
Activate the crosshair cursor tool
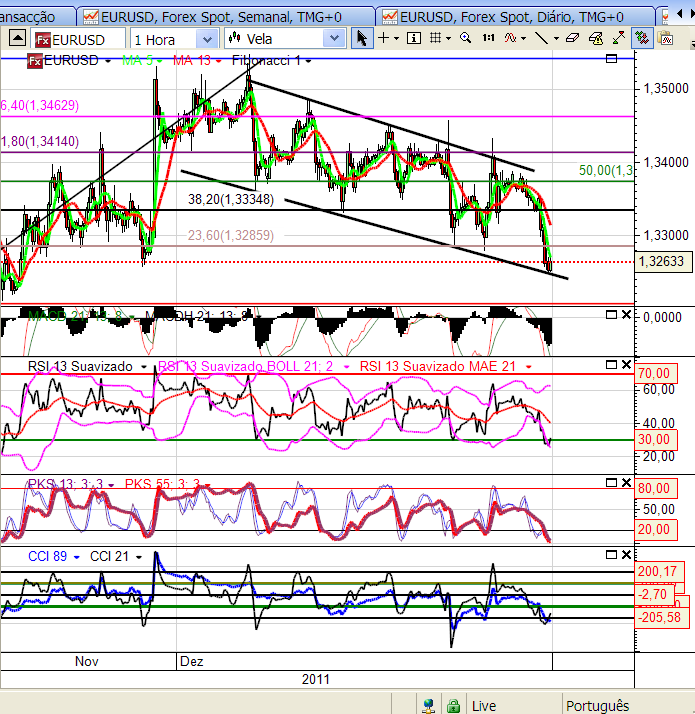pyautogui.click(x=383, y=38)
